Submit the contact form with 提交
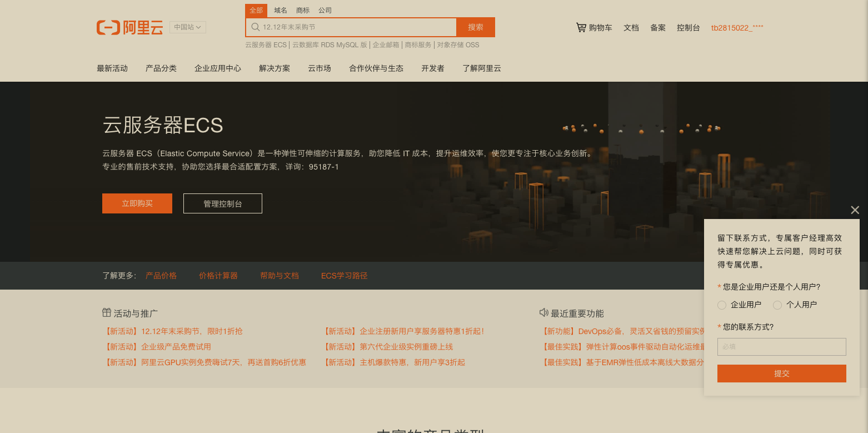The width and height of the screenshot is (868, 433). point(782,374)
